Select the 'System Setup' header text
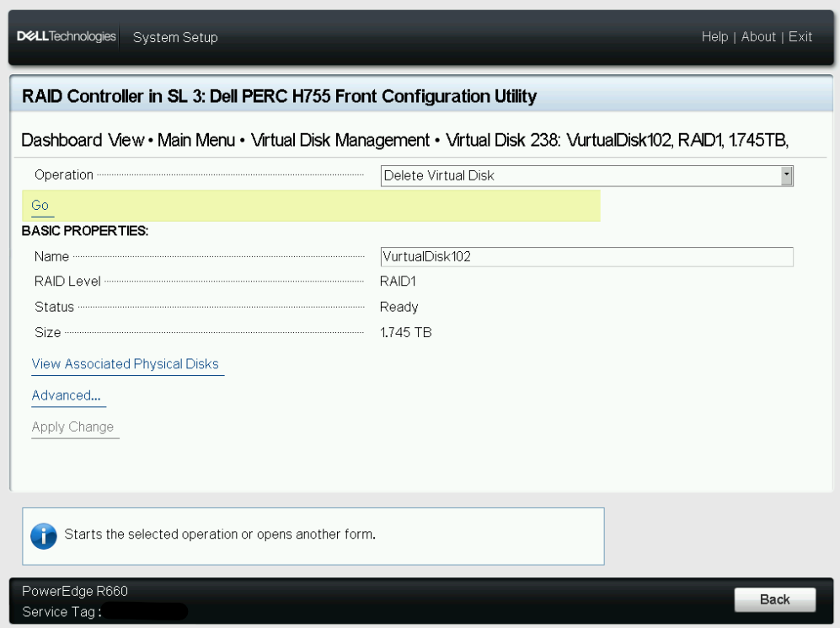The image size is (840, 628). [175, 37]
